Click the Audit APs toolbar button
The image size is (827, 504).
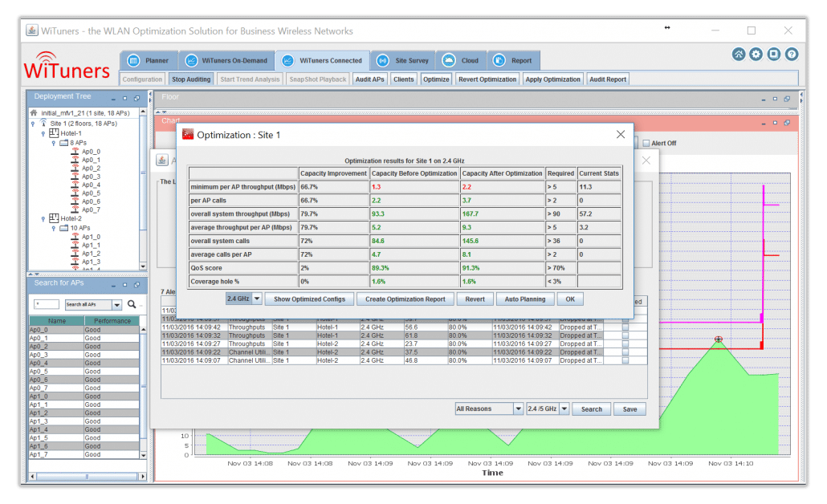[369, 79]
